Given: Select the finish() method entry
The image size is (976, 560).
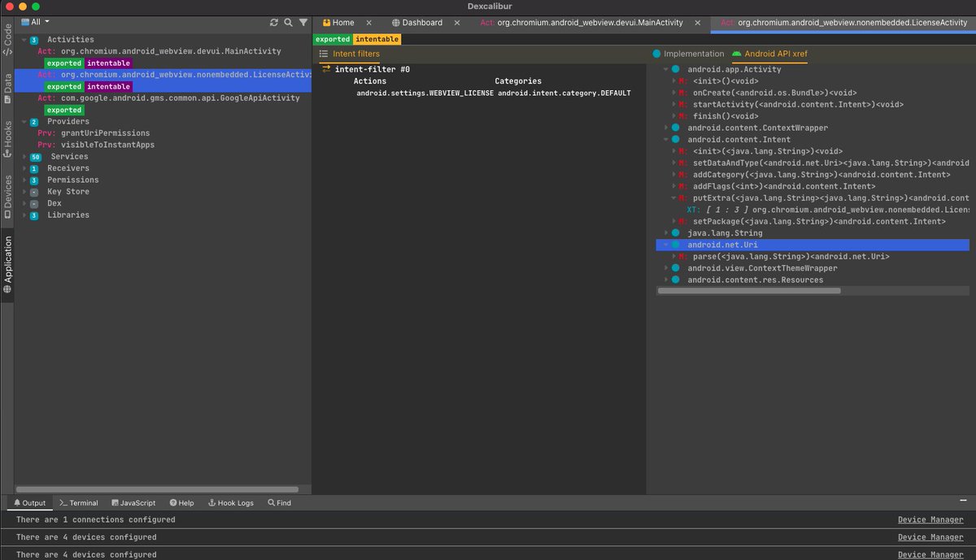Looking at the screenshot, I should coord(719,116).
